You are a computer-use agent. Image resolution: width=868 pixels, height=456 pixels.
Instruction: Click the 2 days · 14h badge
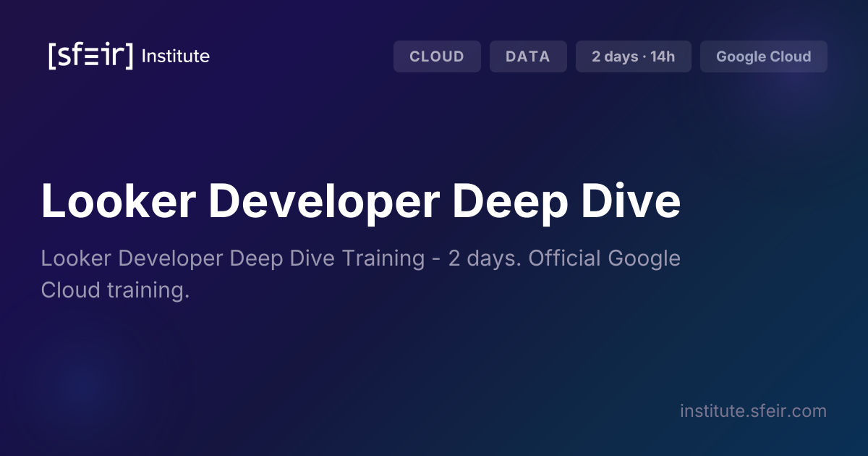tap(634, 56)
